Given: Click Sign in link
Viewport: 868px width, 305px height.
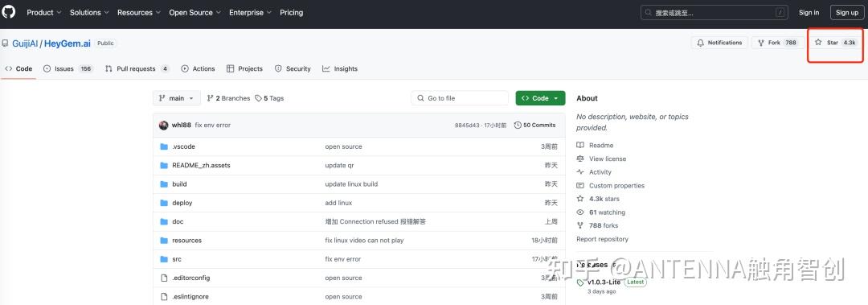Looking at the screenshot, I should point(809,13).
